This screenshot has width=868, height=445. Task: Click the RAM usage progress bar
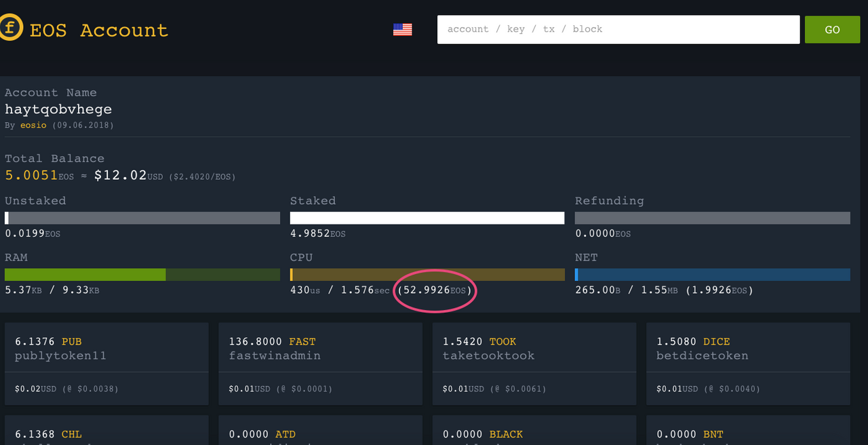click(142, 274)
